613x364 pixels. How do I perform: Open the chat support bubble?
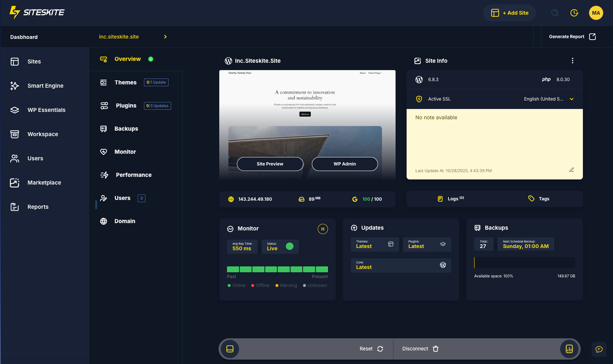pyautogui.click(x=599, y=349)
